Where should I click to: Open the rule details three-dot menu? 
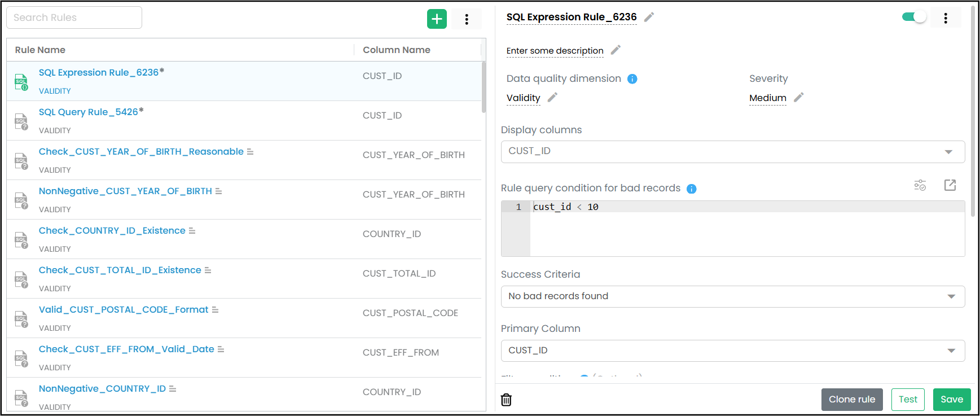(946, 18)
